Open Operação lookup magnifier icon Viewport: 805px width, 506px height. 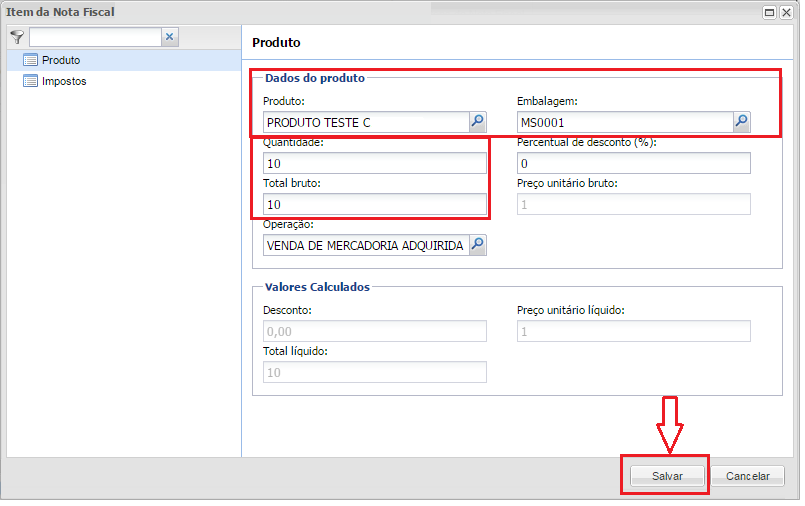(477, 245)
